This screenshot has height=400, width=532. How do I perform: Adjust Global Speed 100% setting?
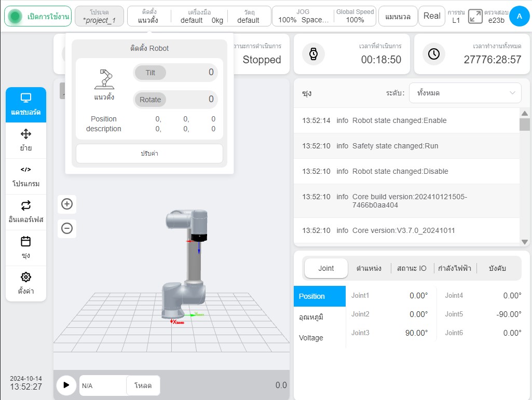[355, 16]
